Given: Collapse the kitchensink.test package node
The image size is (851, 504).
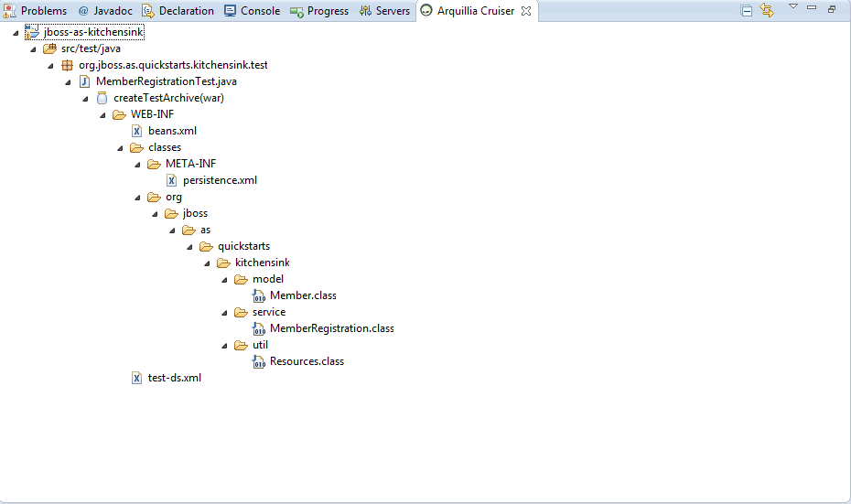Looking at the screenshot, I should (x=50, y=66).
